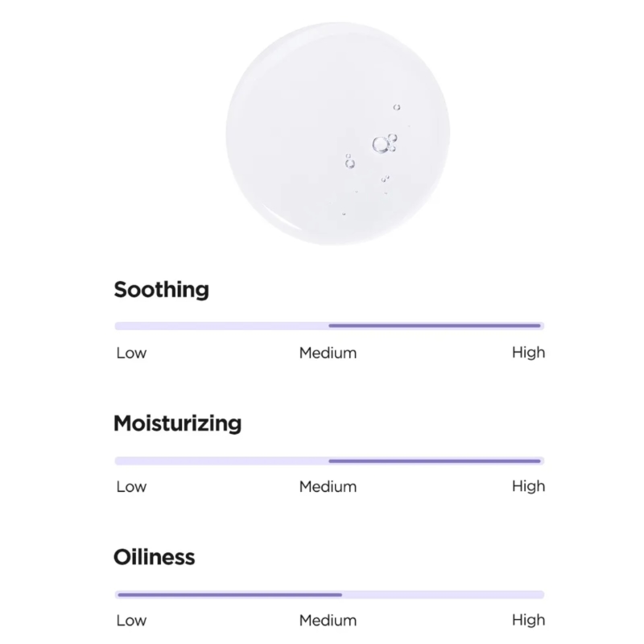Click the serum texture droplet image
Viewport: 644px width, 644px height.
(337, 134)
